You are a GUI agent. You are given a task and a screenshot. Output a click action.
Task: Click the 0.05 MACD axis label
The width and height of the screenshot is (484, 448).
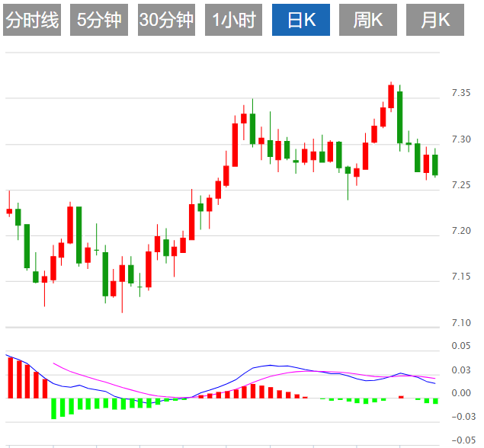tap(461, 346)
